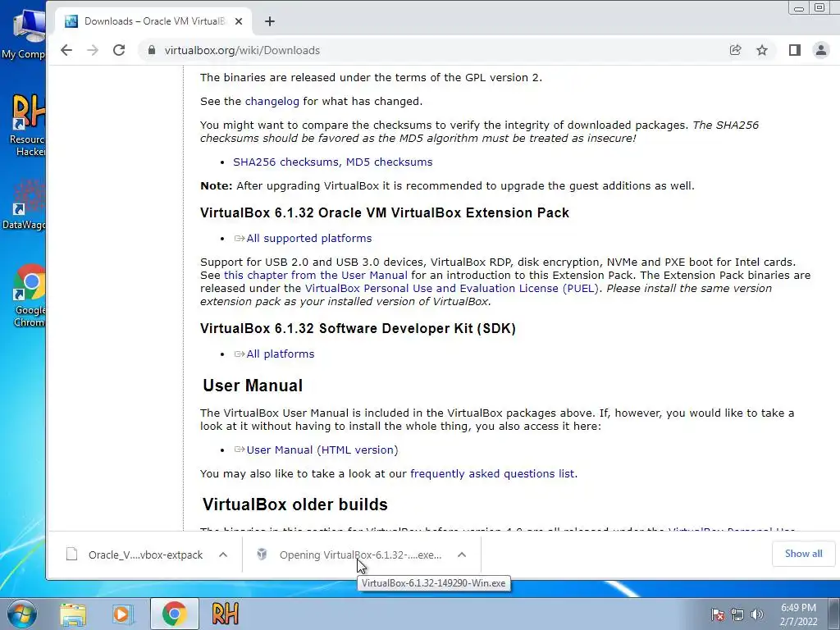Go back to the previous page
840x630 pixels.
[66, 50]
